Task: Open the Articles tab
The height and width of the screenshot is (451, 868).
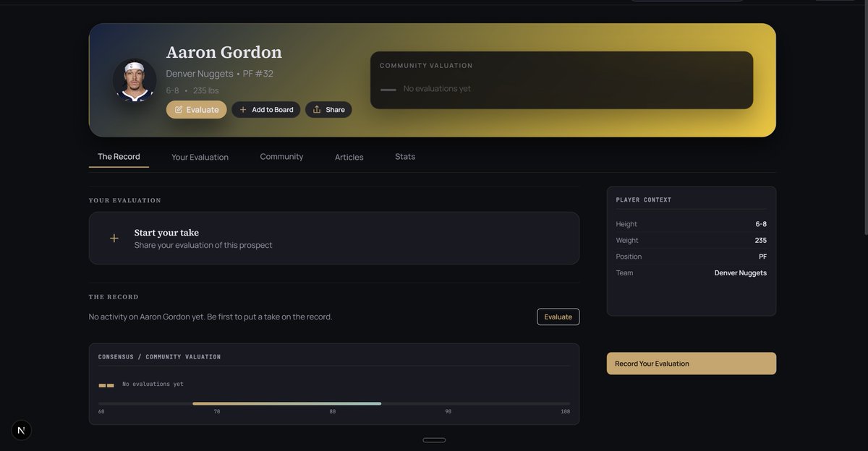Action: point(349,157)
